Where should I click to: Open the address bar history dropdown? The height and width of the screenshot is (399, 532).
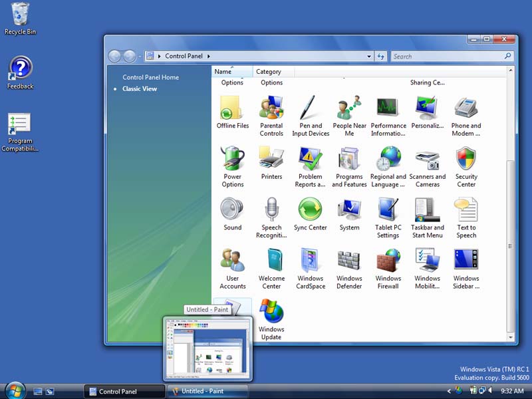(369, 57)
